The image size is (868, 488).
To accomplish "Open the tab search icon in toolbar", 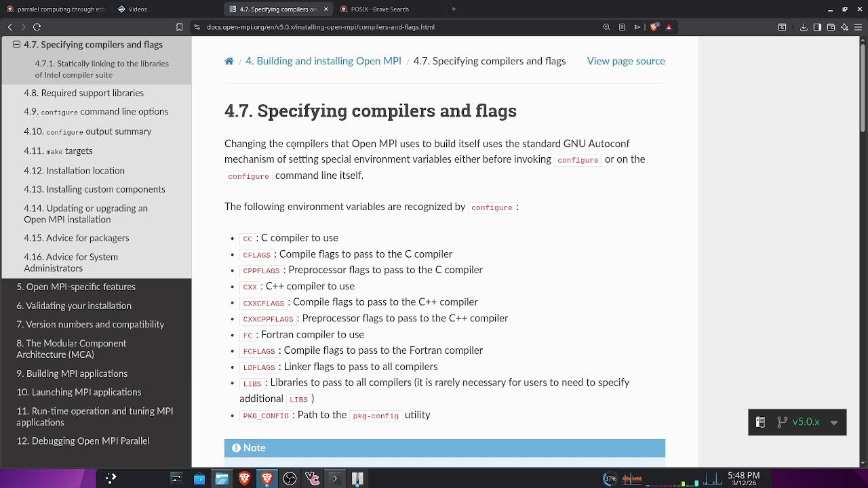I will 782,27.
